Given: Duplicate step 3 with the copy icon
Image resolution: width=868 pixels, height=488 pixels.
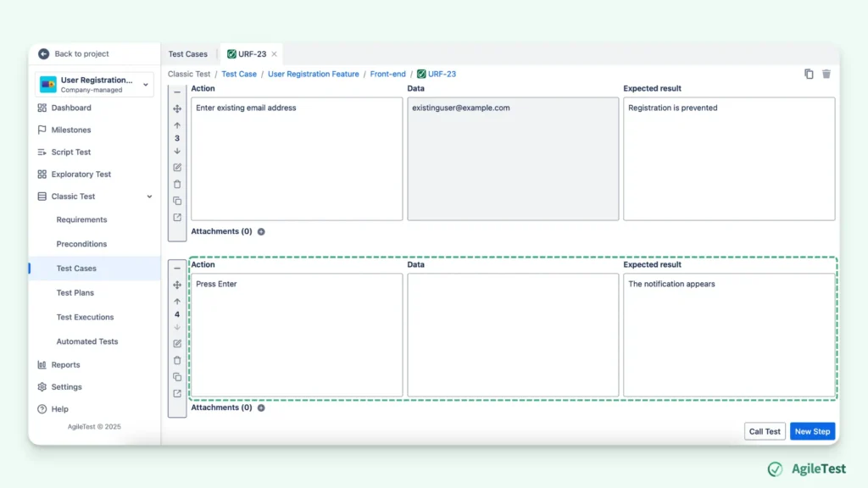Looking at the screenshot, I should coord(177,201).
